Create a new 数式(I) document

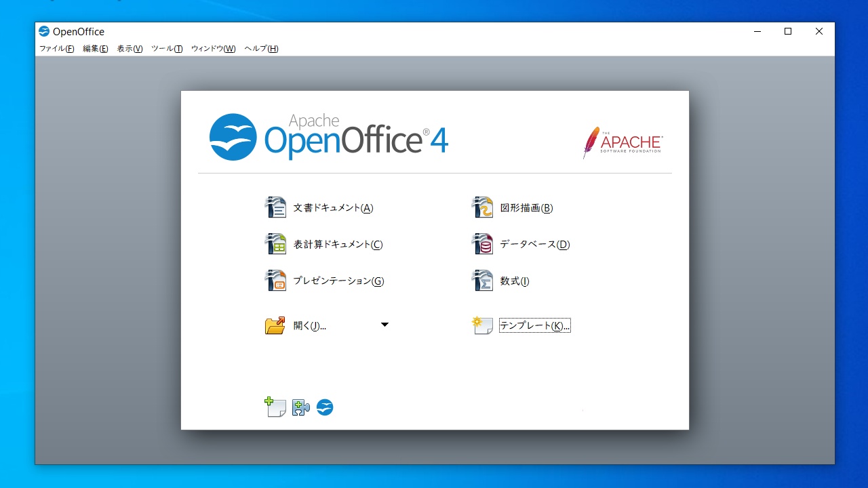515,281
